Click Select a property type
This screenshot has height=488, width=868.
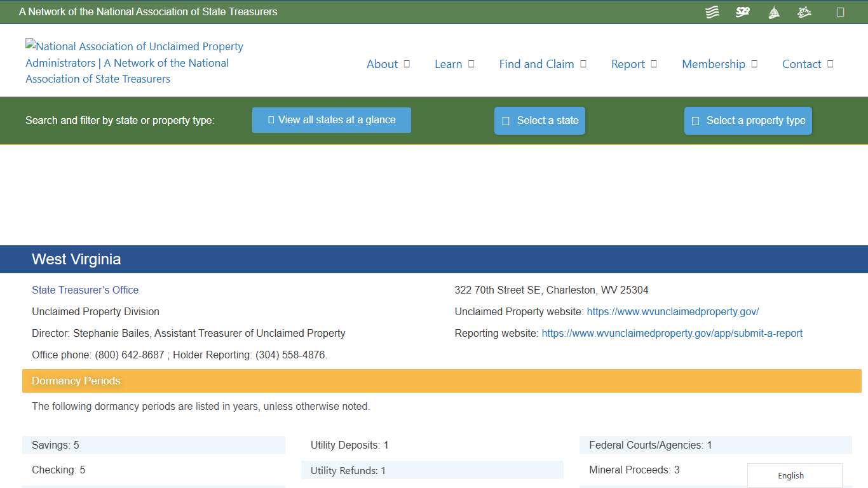[748, 120]
